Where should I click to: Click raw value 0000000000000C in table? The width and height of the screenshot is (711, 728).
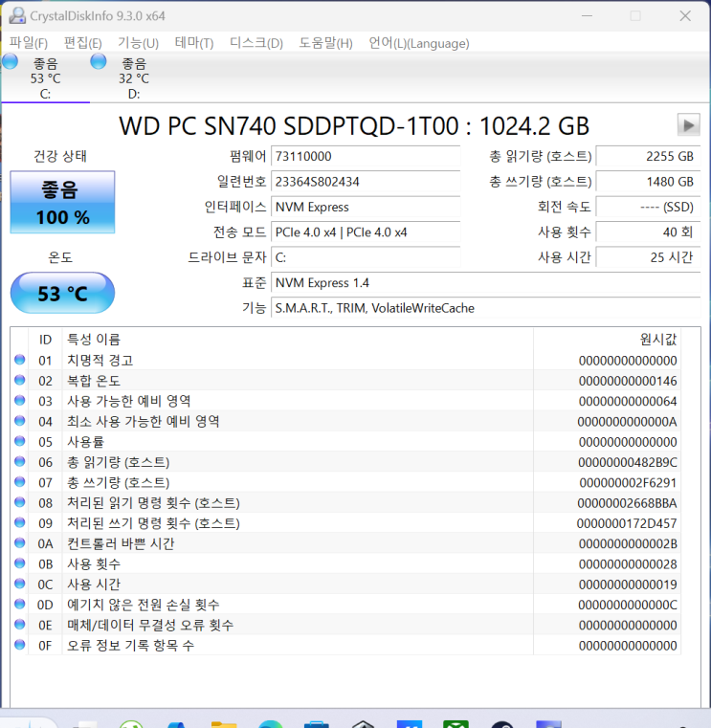628,605
